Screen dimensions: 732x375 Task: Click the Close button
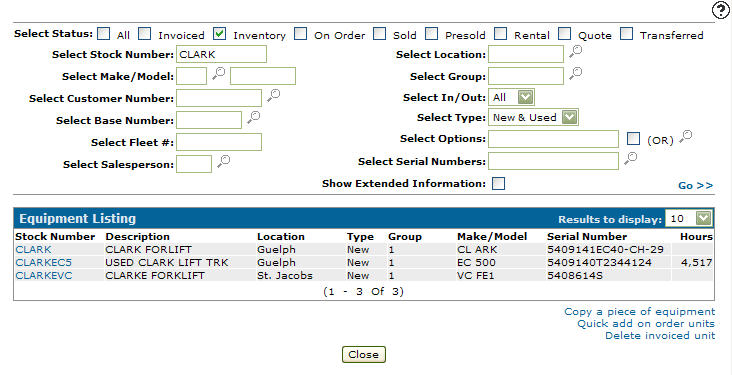coord(364,354)
